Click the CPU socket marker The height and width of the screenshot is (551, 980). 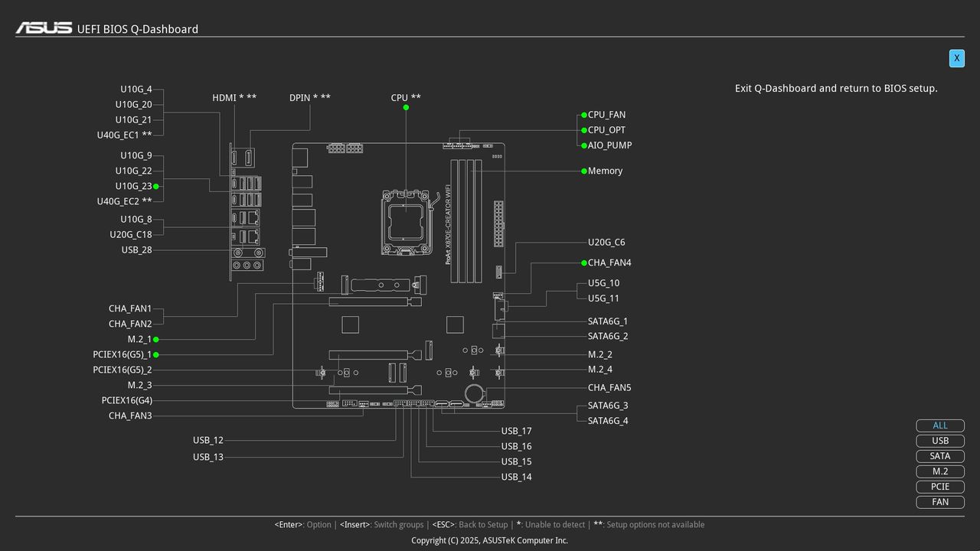405,107
